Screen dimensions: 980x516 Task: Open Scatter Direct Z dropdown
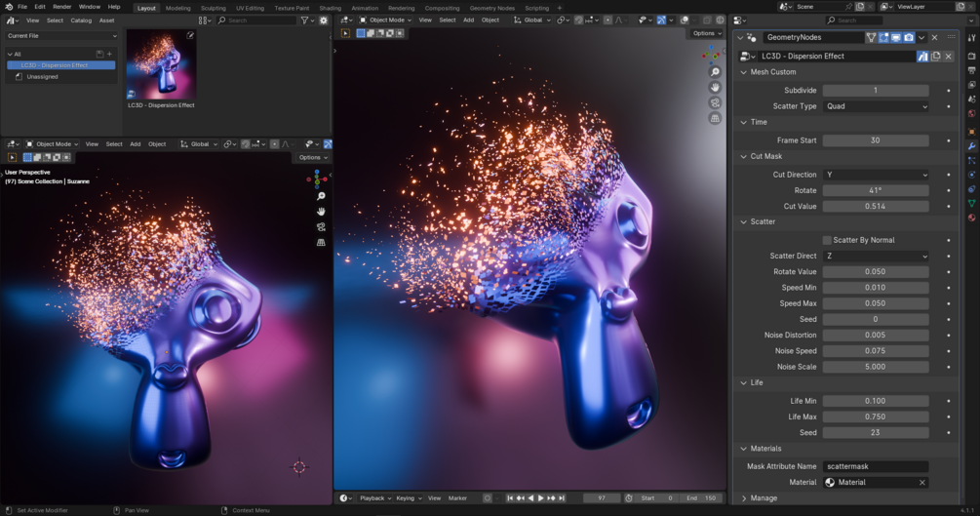click(x=876, y=256)
